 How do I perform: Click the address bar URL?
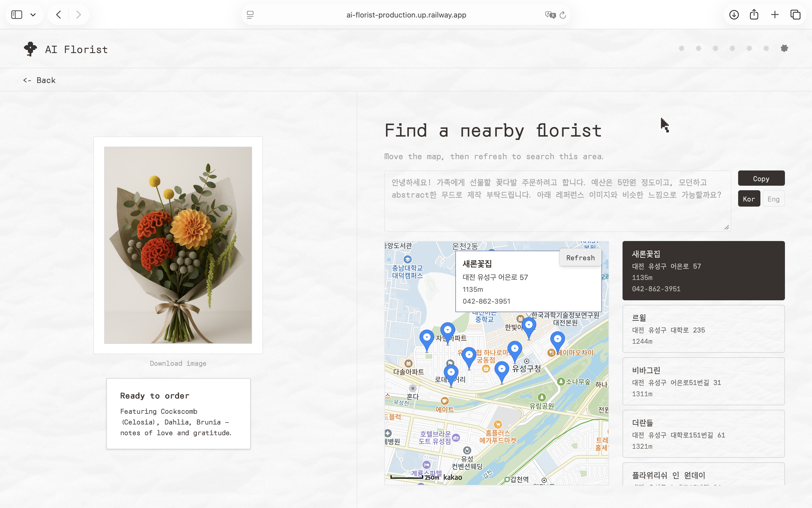coord(406,15)
